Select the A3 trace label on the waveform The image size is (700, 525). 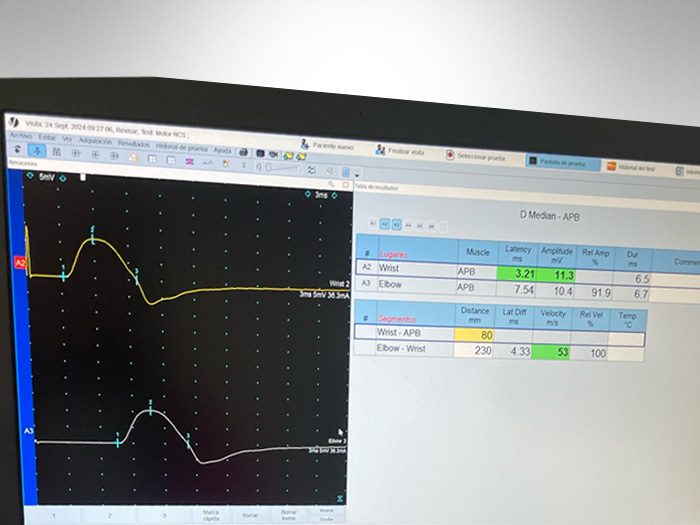click(x=29, y=431)
